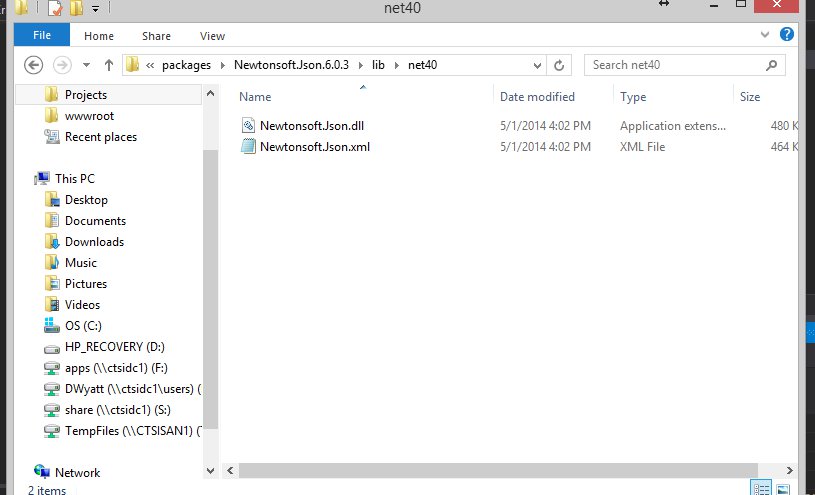Select Downloads folder in navigation pane
The height and width of the screenshot is (495, 815).
point(94,242)
